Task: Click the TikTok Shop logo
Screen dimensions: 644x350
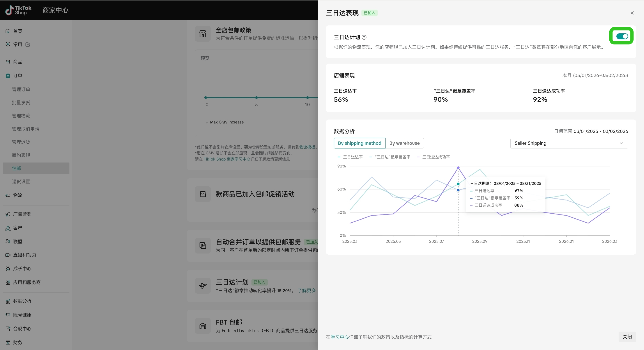Action: click(18, 10)
